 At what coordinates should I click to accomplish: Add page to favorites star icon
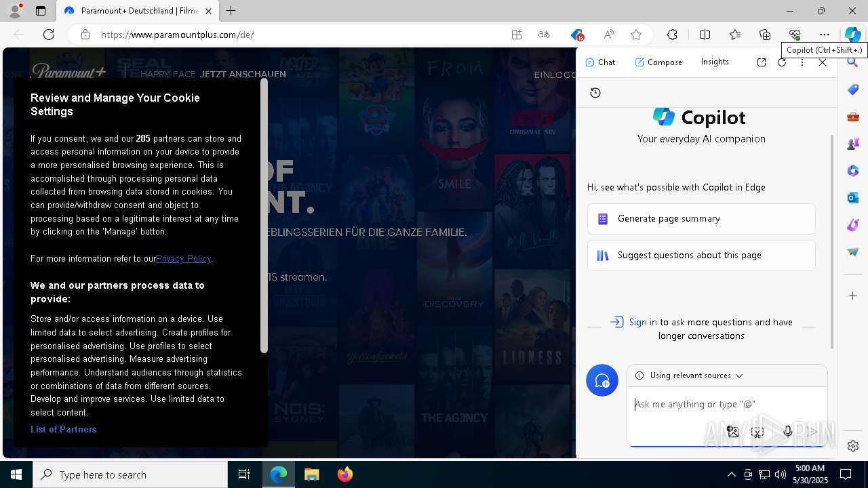coord(635,35)
